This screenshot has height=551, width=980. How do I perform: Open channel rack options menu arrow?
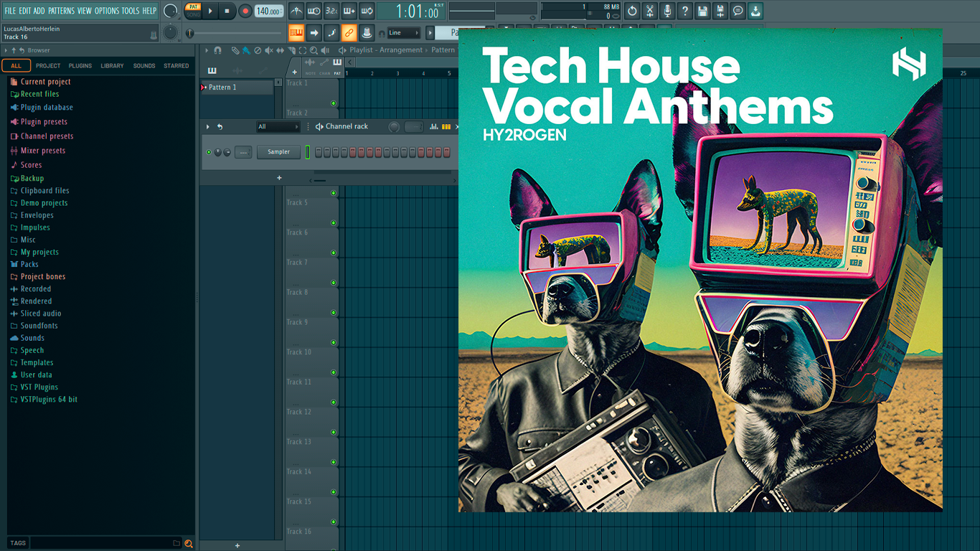(x=208, y=126)
